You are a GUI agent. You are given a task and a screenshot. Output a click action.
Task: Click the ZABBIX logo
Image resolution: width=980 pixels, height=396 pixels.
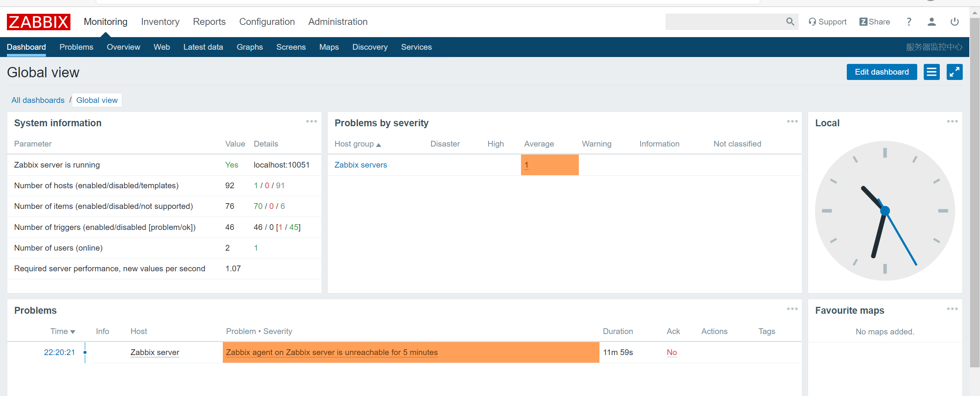coord(39,22)
